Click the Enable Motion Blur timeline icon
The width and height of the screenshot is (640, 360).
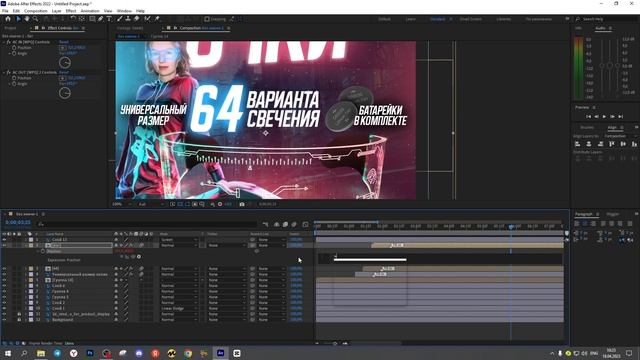[294, 224]
